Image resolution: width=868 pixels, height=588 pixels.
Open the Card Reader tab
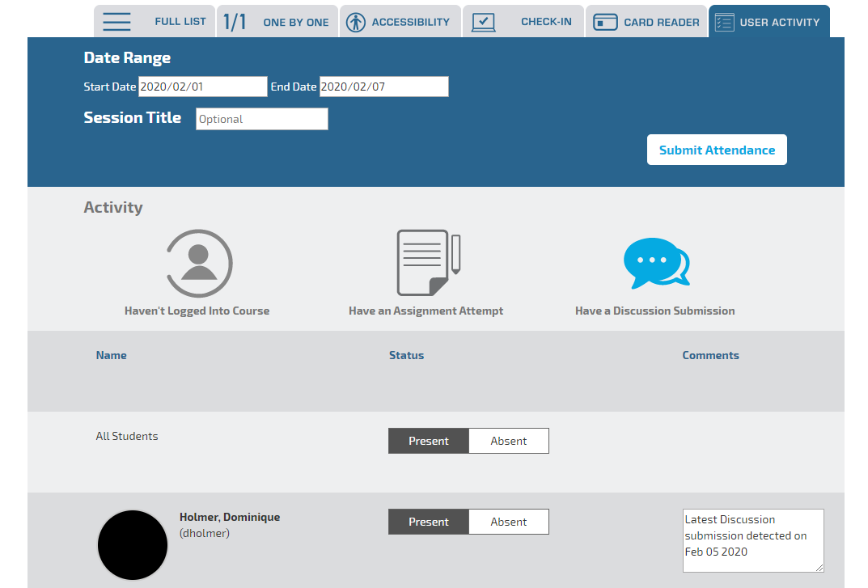[x=646, y=22]
